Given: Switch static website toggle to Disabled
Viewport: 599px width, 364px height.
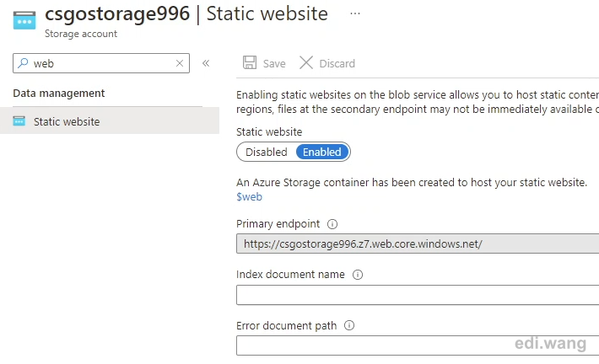Looking at the screenshot, I should [267, 152].
